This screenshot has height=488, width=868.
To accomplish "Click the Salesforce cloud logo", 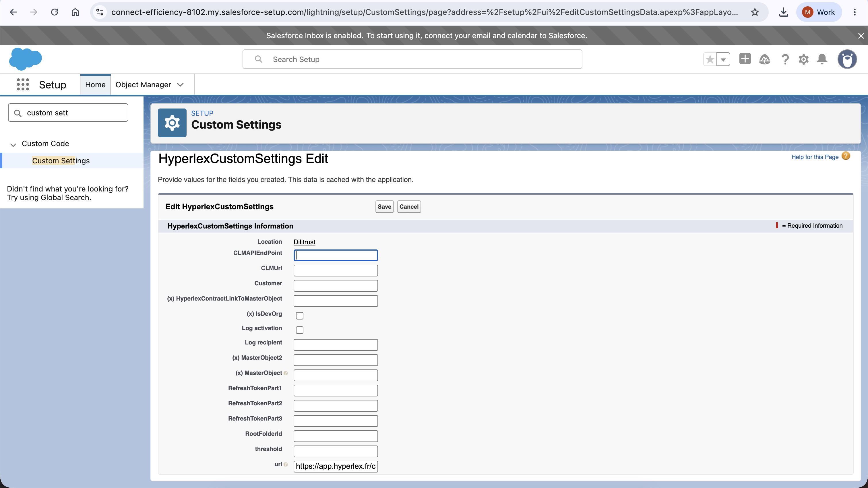I will [x=26, y=59].
